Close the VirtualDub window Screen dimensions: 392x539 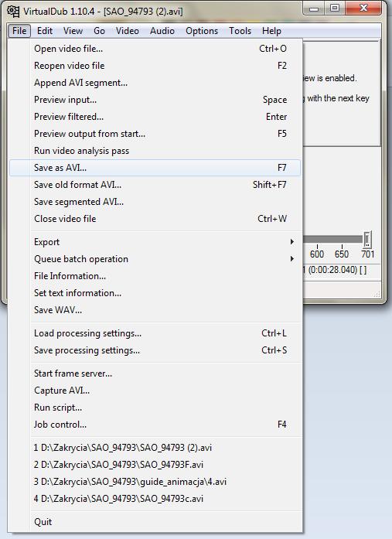pos(363,9)
